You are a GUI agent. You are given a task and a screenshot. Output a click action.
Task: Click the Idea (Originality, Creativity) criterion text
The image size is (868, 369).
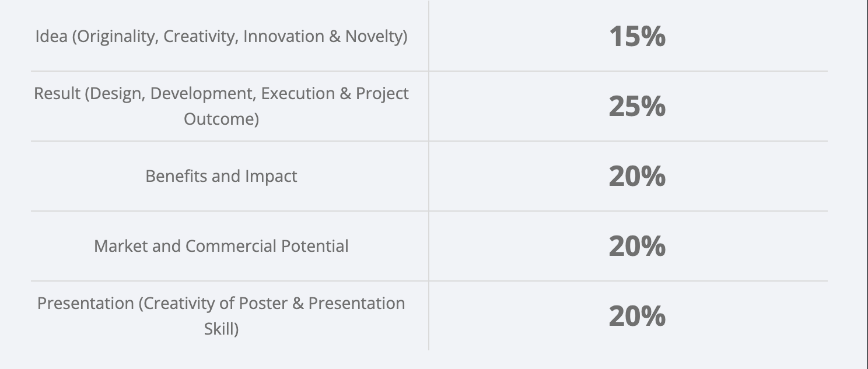tap(221, 36)
